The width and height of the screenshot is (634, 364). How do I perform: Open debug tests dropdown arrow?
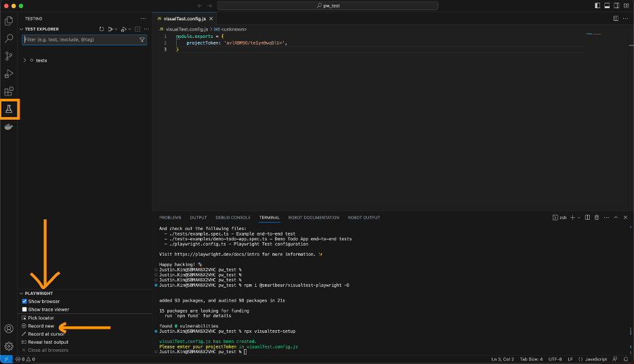(x=129, y=29)
